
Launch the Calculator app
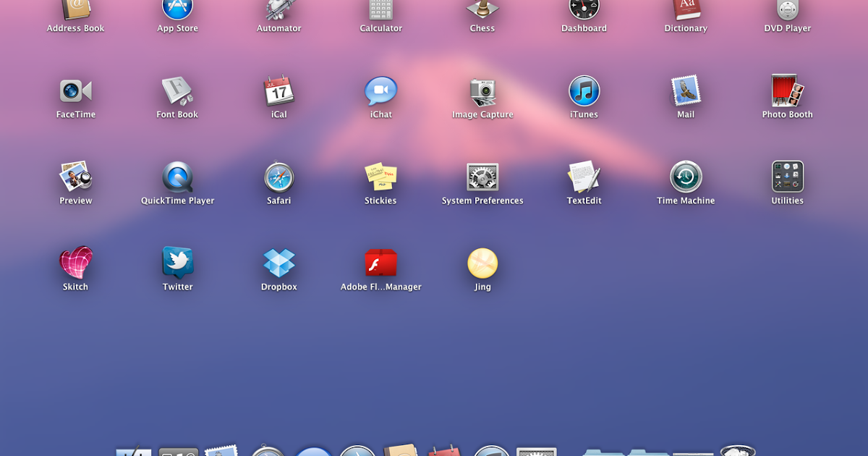(x=381, y=10)
